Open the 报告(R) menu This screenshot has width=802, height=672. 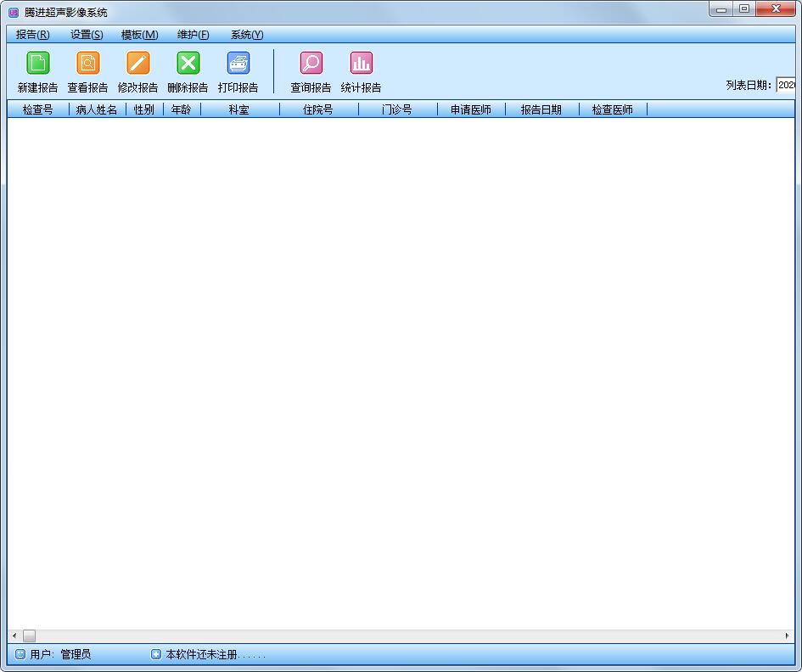click(32, 35)
